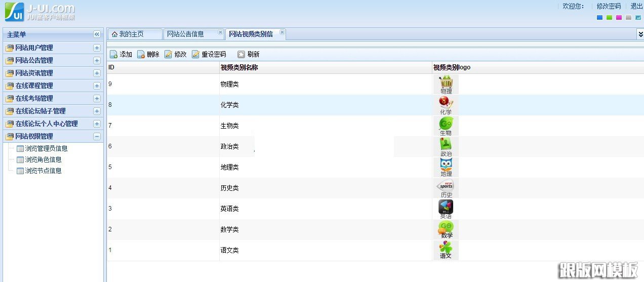Click the Reset Password (重设密码) button
Viewport: 644px width, 282px height.
[209, 55]
